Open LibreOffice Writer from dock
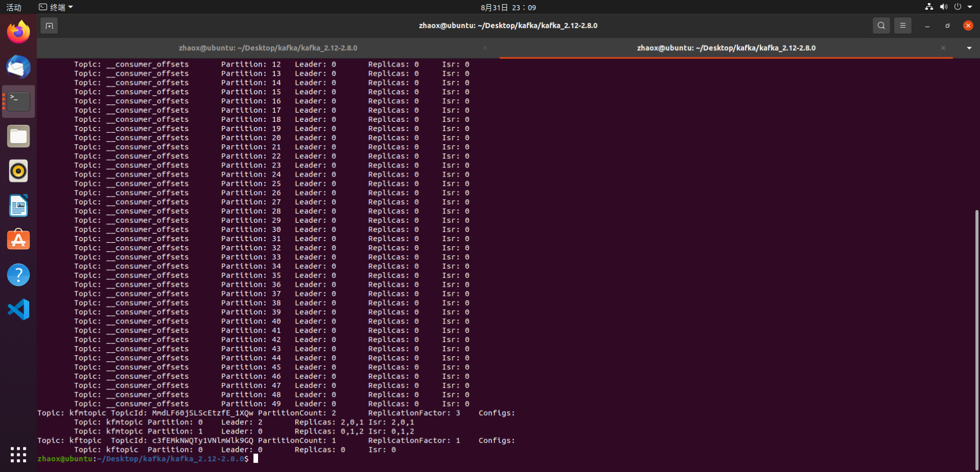This screenshot has width=980, height=472. pos(18,206)
